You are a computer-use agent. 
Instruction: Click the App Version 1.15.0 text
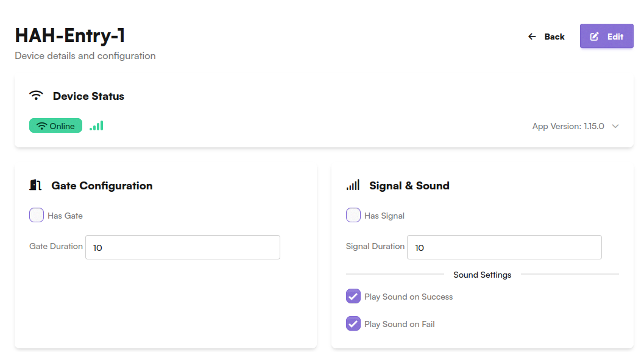[x=568, y=126]
